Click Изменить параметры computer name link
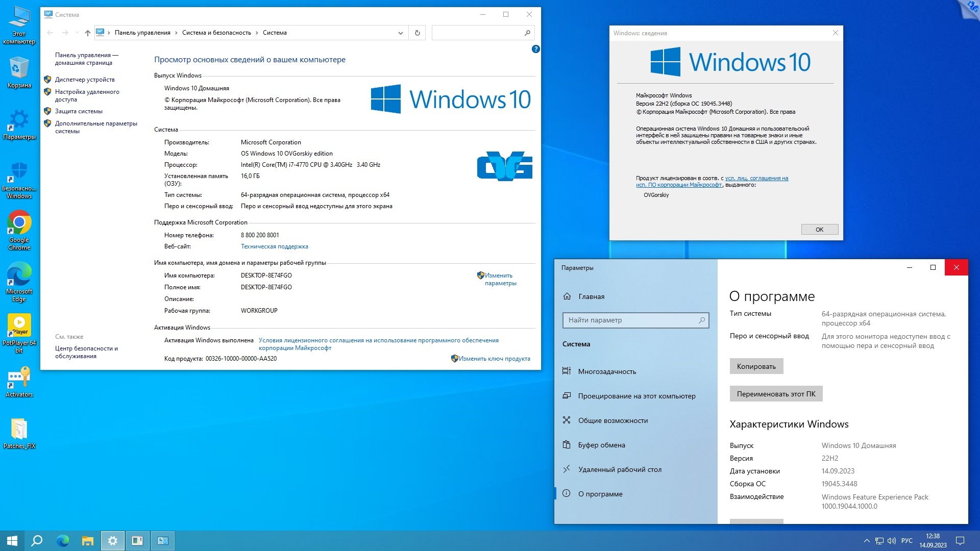This screenshot has width=980, height=551. [x=498, y=279]
